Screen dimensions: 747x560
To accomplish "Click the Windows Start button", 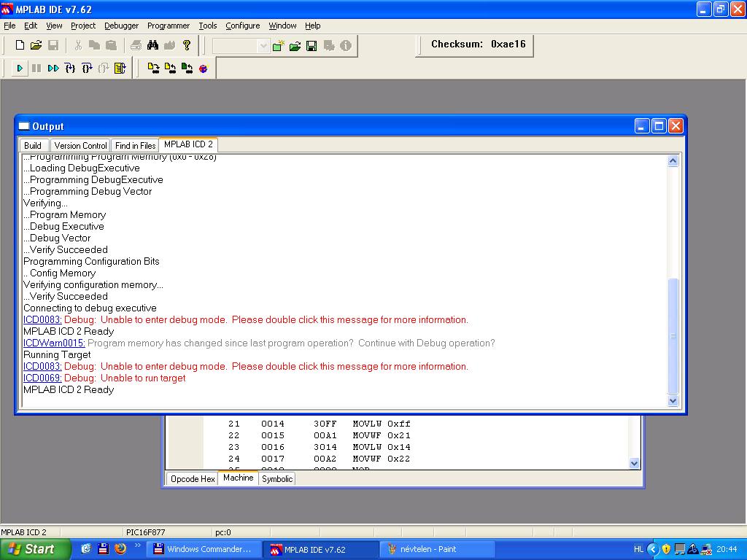I will [35, 549].
